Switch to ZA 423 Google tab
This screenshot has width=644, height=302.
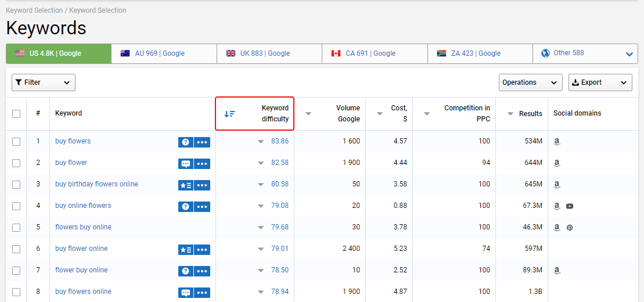pyautogui.click(x=480, y=53)
